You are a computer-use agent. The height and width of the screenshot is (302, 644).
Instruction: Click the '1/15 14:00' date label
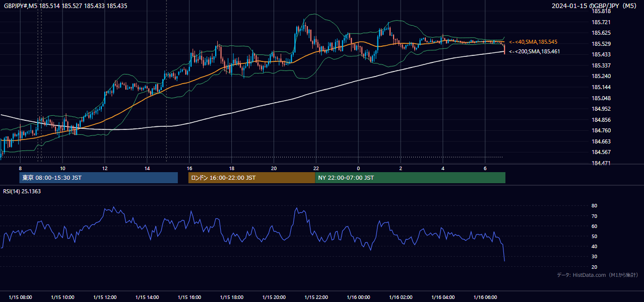coord(147,297)
